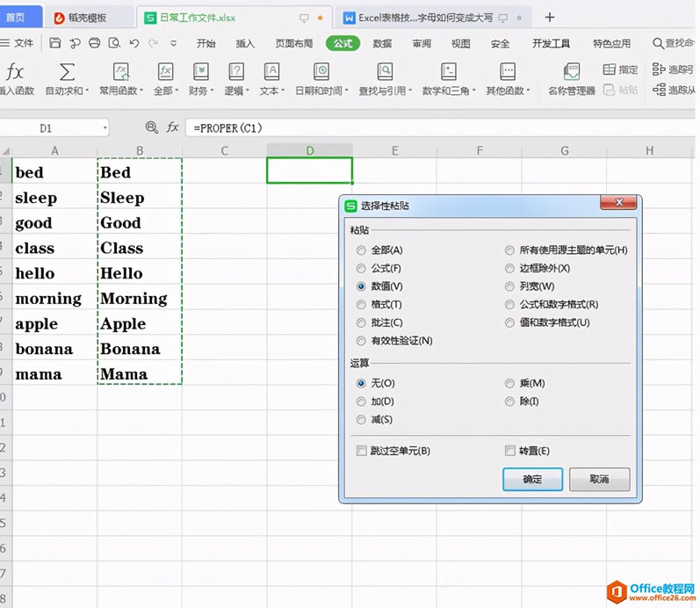Screen dimensions: 700x608
Task: Click the redo arrow icon
Action: (153, 43)
